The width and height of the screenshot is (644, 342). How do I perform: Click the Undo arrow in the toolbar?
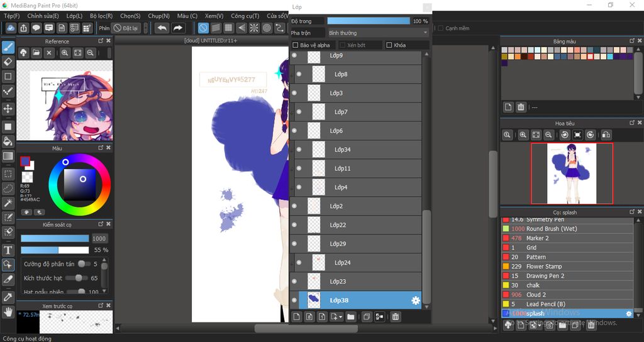(x=162, y=28)
